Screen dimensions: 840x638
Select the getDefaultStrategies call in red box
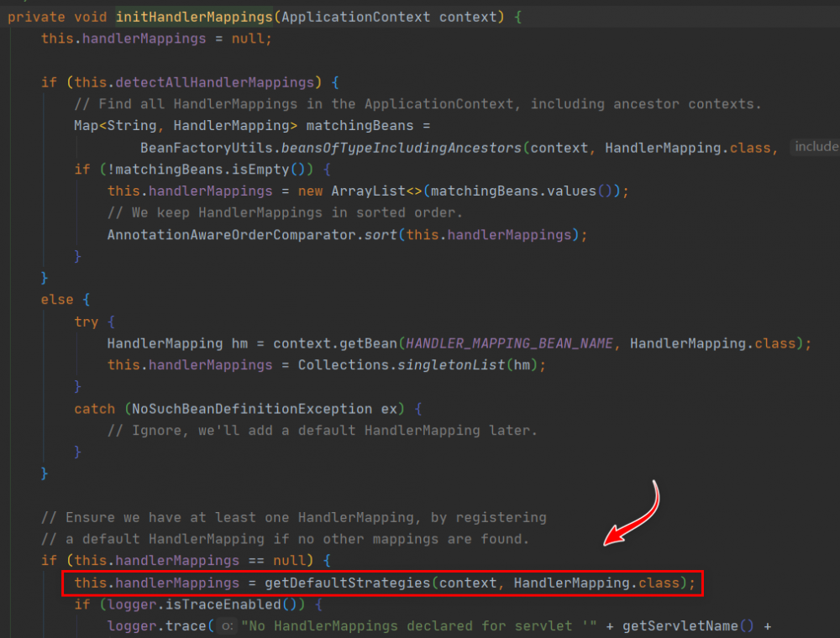click(347, 583)
